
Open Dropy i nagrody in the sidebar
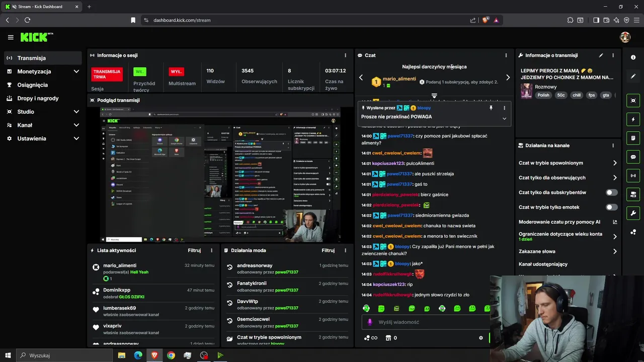43,99
